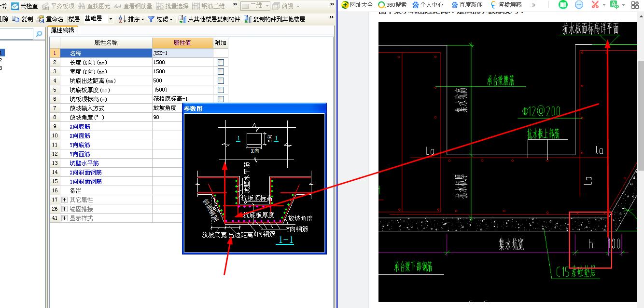Viewport: 644px width, 308px height.
Task: Click 坑底板厚度 value (500)
Action: (182, 90)
